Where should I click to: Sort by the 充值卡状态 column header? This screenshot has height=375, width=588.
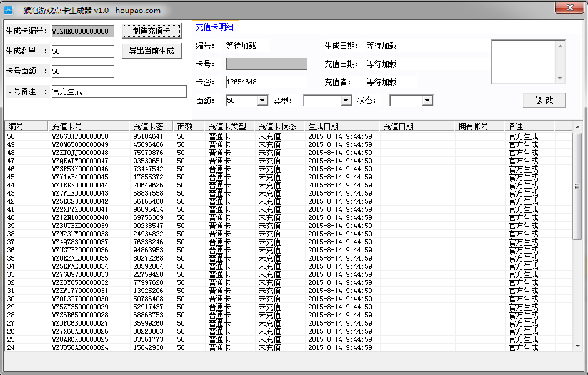[279, 126]
